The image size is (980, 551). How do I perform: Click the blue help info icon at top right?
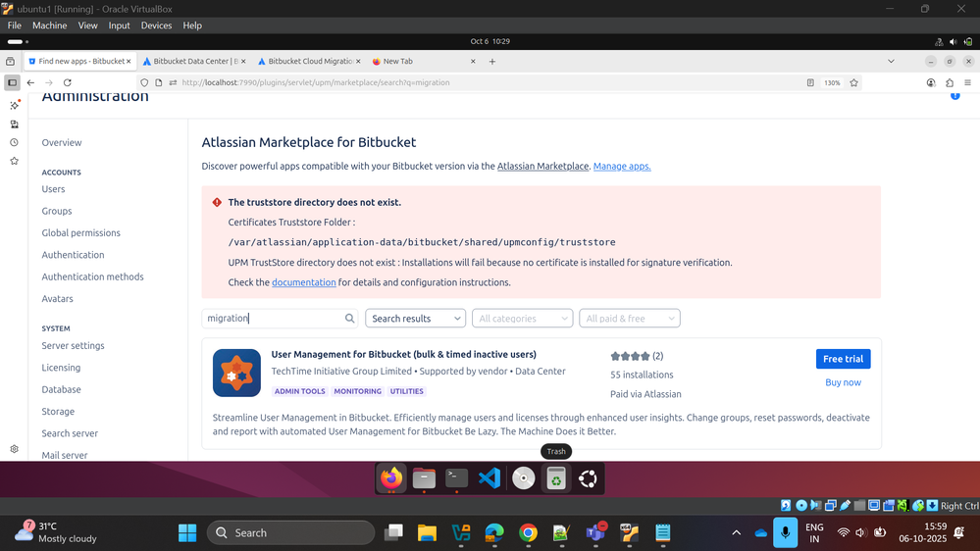click(x=955, y=95)
